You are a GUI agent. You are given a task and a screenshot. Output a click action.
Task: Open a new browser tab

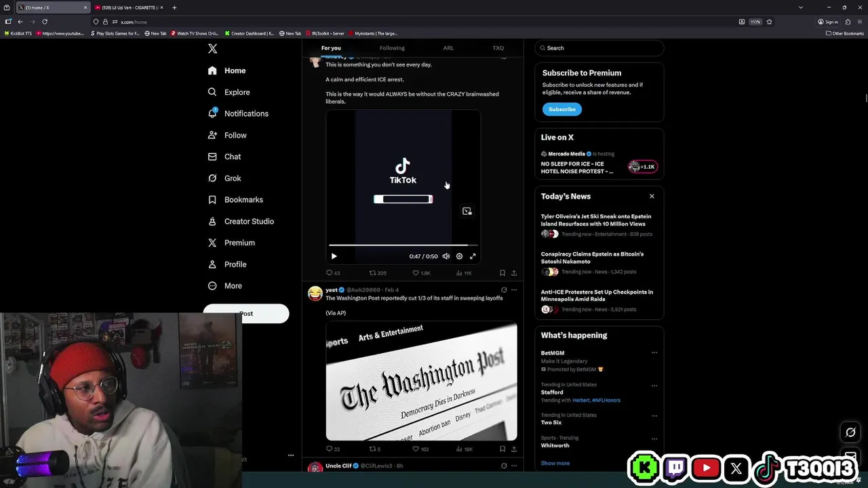click(174, 7)
